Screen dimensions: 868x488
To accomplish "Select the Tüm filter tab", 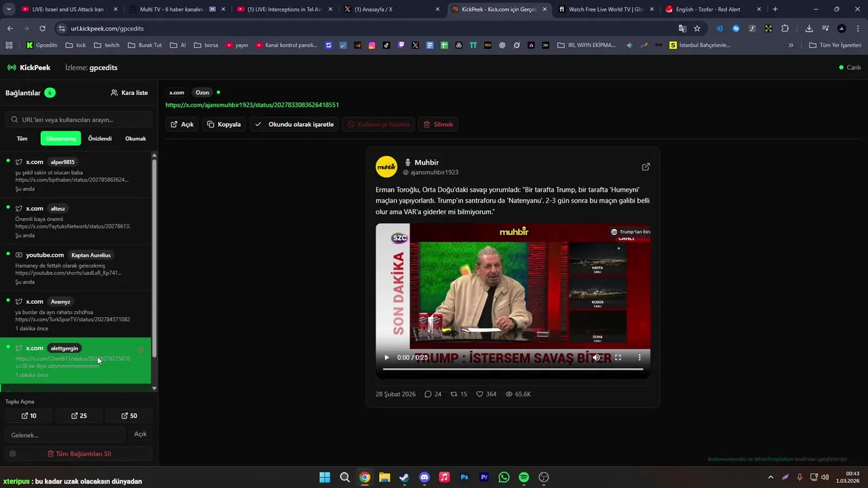I will coord(22,138).
